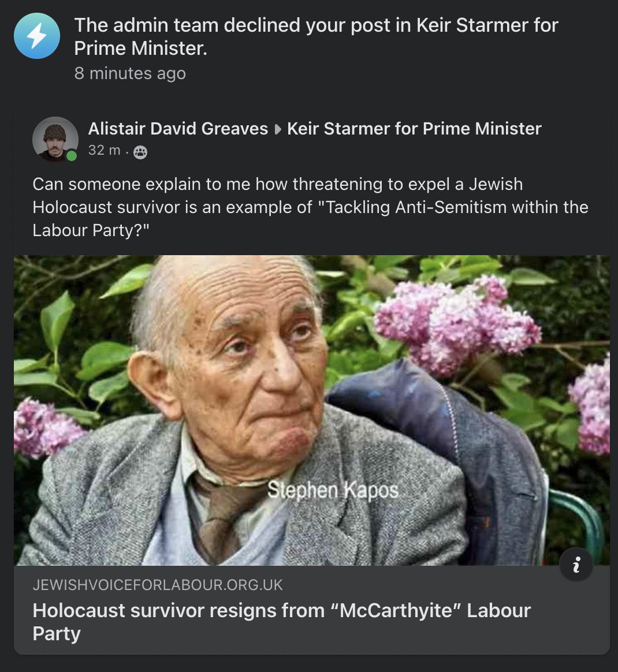Click the "32 m" post timestamp
Image resolution: width=618 pixels, height=672 pixels.
pos(104,151)
